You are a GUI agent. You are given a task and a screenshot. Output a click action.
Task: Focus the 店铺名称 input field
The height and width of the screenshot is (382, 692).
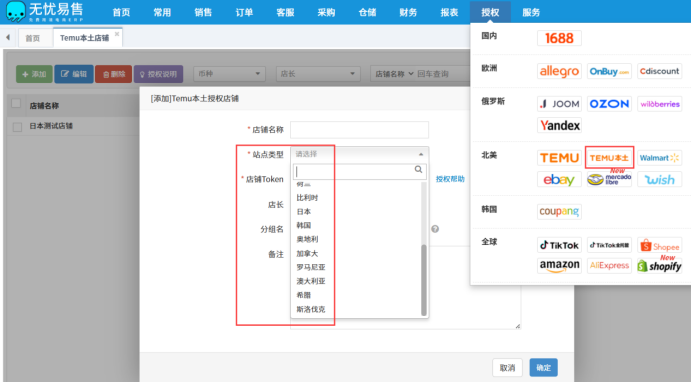tap(359, 130)
